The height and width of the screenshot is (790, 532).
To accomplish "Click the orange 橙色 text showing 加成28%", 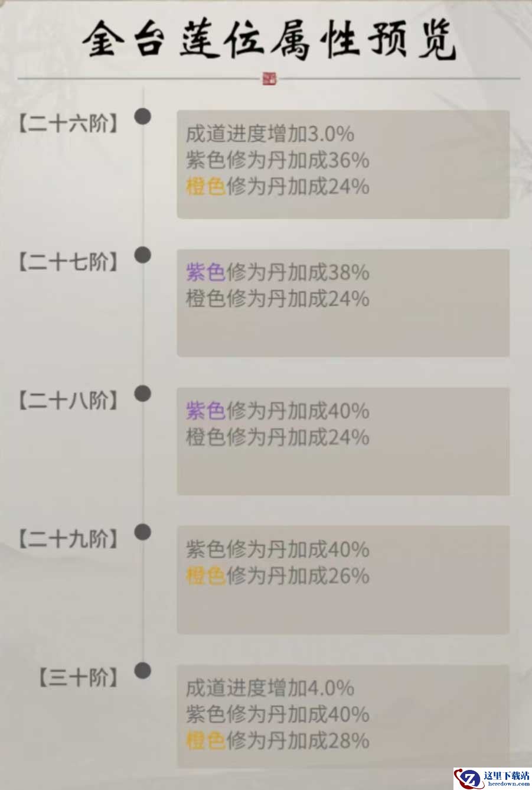I will (x=205, y=740).
